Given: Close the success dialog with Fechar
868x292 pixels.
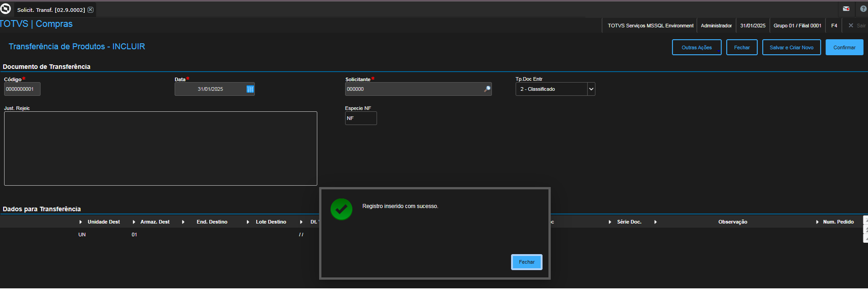Looking at the screenshot, I should click(527, 262).
